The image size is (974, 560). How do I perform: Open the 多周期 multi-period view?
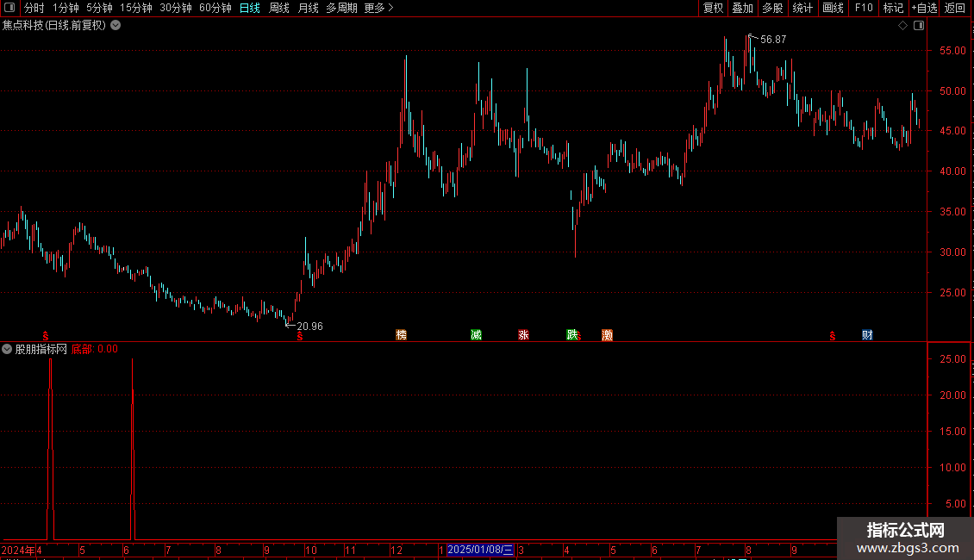tap(341, 8)
